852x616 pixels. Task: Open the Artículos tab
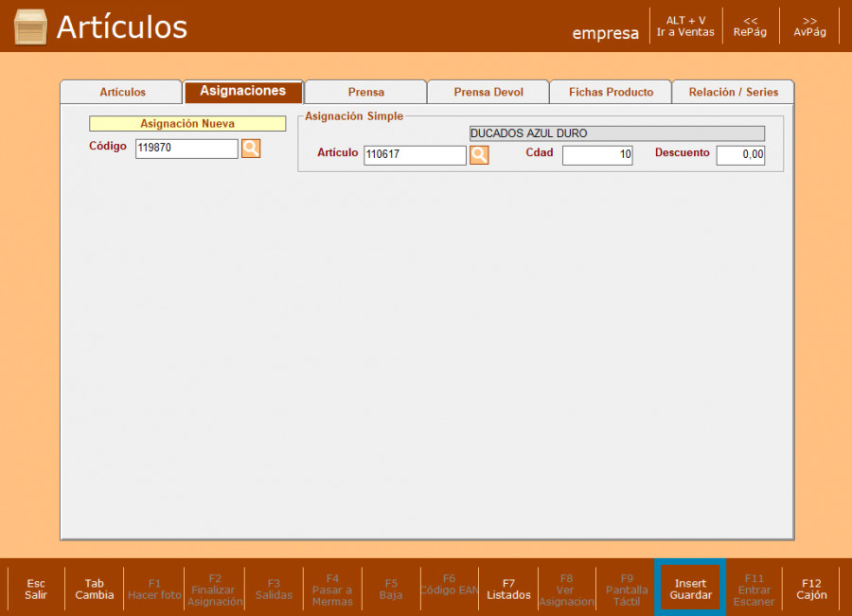[x=122, y=93]
